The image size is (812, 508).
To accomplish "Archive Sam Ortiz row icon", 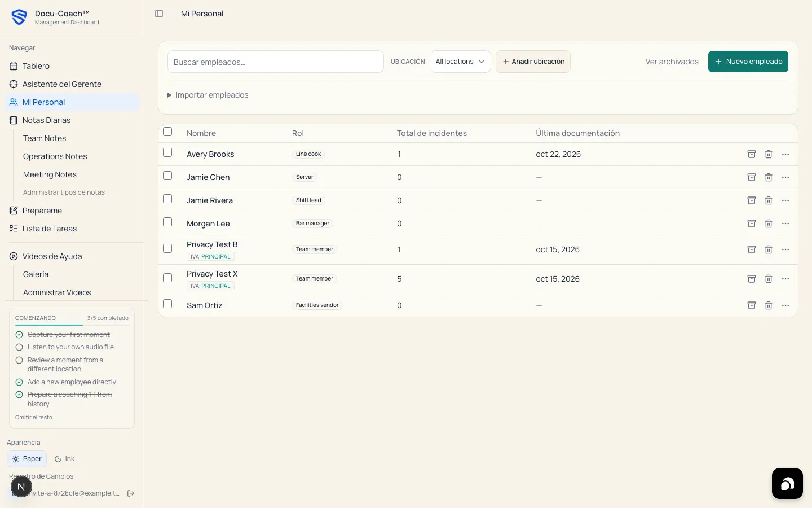I will [x=752, y=305].
